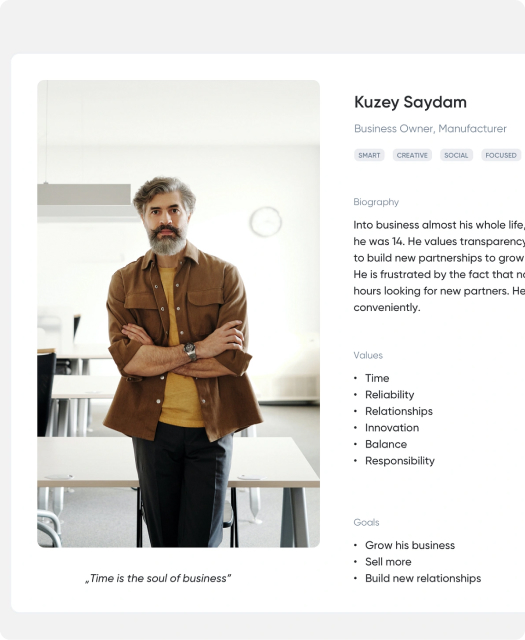Select the FOCUSED trait tag

click(501, 155)
